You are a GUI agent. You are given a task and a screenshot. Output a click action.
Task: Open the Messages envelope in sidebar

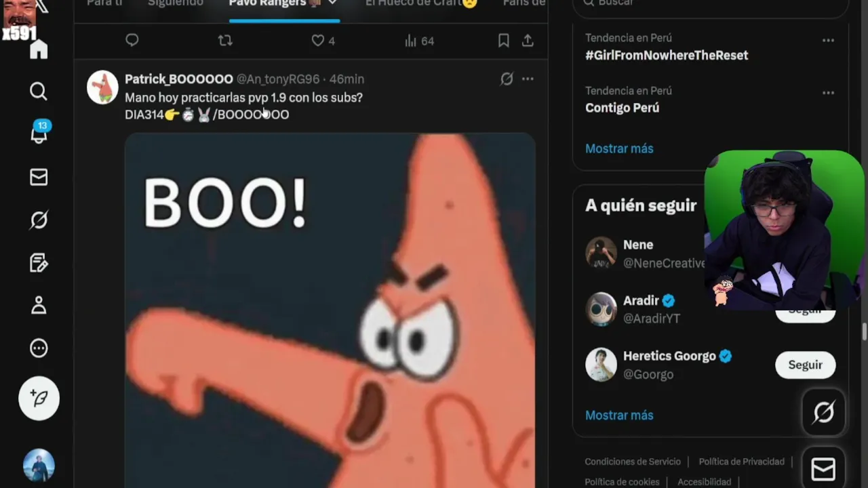point(39,177)
